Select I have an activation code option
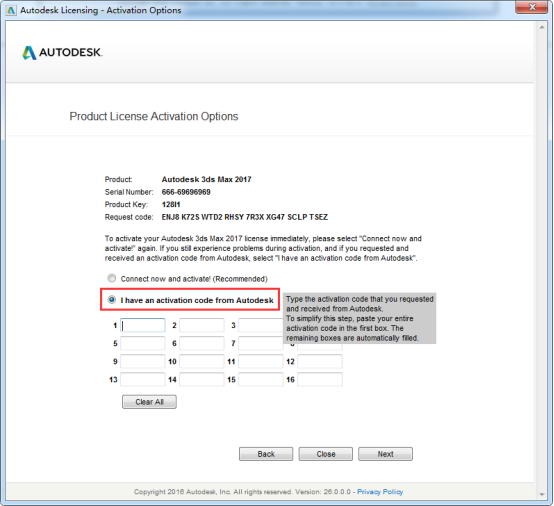This screenshot has width=554, height=506. pos(112,300)
